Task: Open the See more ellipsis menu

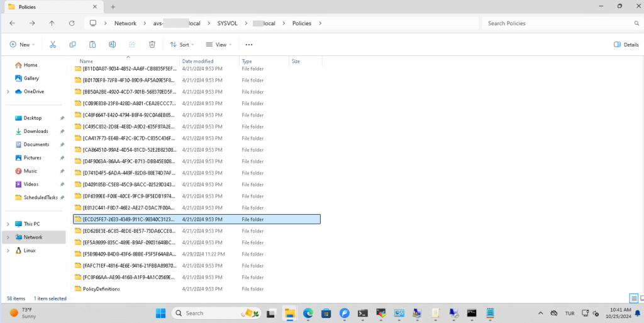Action: [x=249, y=45]
